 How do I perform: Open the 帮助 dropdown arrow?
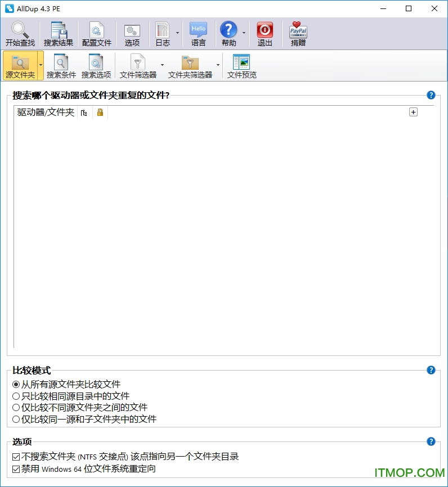244,33
